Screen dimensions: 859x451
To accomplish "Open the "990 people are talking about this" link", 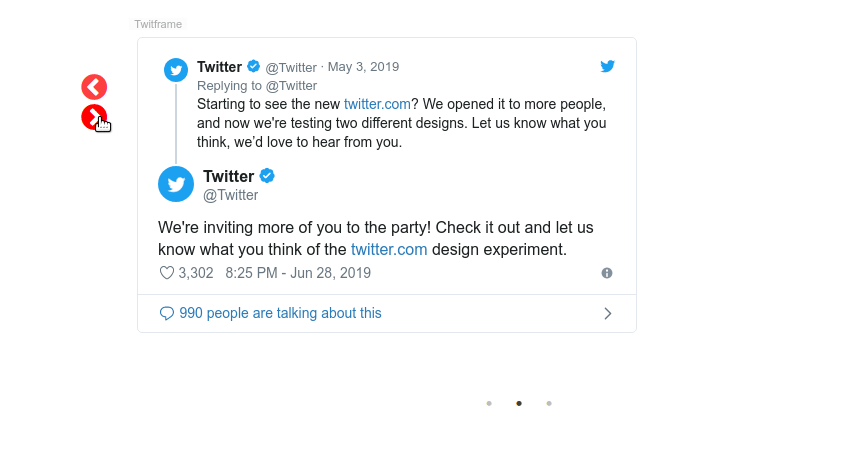I will click(280, 313).
